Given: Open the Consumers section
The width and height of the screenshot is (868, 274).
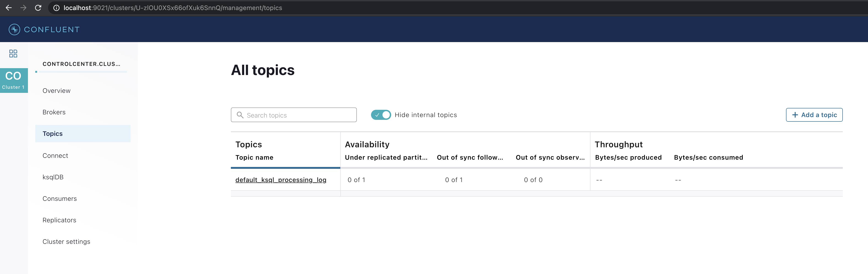Looking at the screenshot, I should click(60, 199).
